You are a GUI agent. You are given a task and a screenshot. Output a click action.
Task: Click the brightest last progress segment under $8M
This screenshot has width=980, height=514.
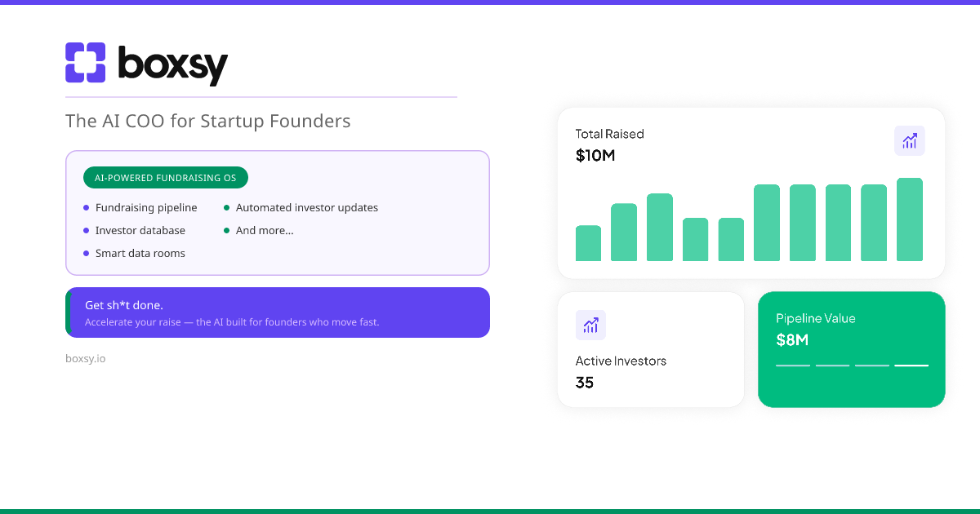[x=911, y=366]
